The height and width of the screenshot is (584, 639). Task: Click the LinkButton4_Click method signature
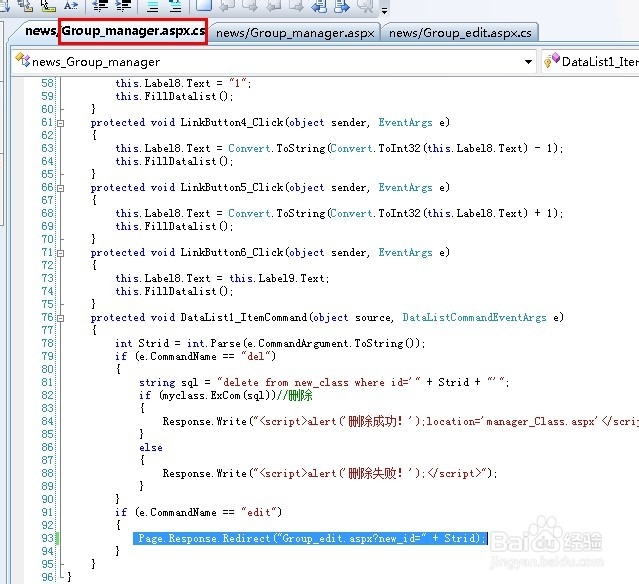270,122
